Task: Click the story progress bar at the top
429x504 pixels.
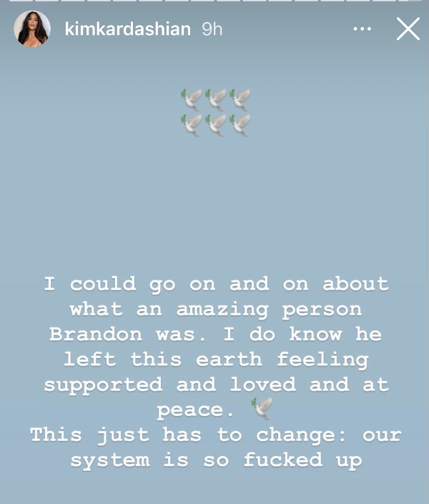Action: click(214, 1)
